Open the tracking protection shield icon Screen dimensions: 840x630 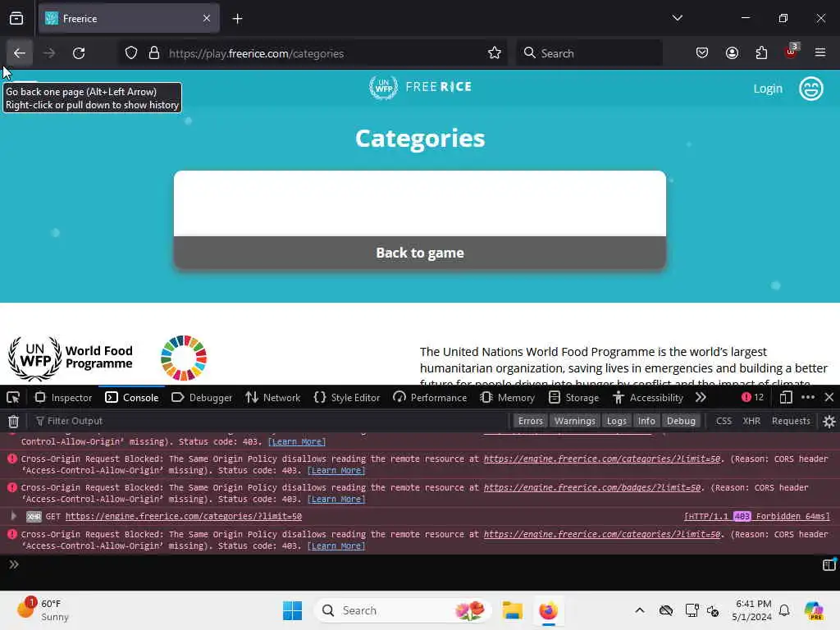131,53
